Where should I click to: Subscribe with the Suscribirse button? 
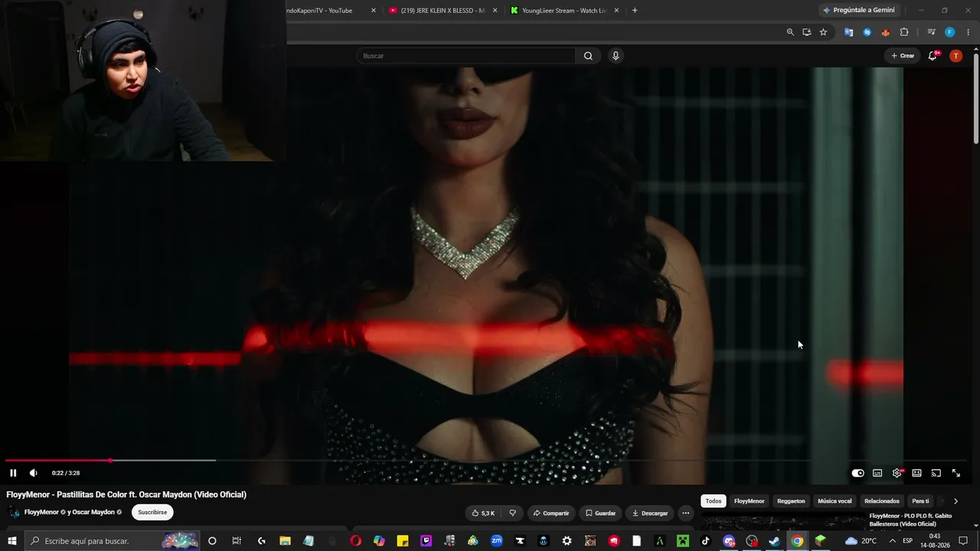[152, 512]
